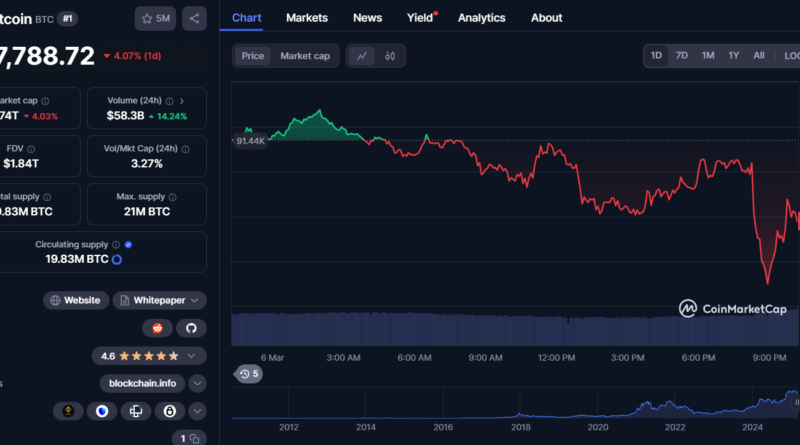Open the Analytics tab

pyautogui.click(x=481, y=18)
